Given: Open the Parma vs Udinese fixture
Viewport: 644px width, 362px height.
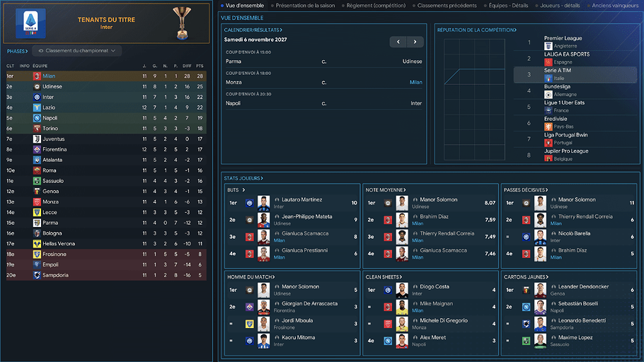Looking at the screenshot, I should [x=323, y=62].
